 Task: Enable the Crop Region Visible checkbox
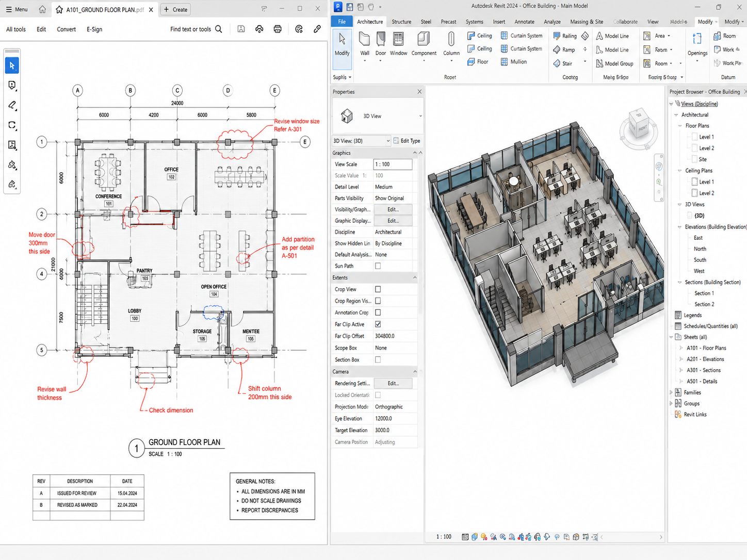pyautogui.click(x=378, y=301)
